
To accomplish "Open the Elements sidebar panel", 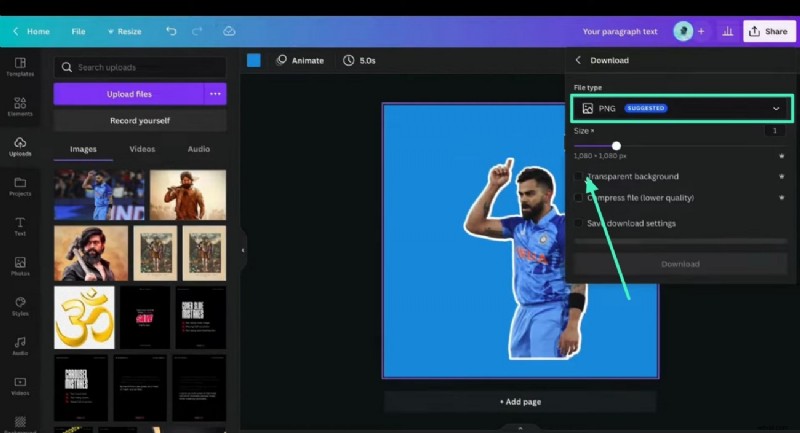I will click(20, 107).
